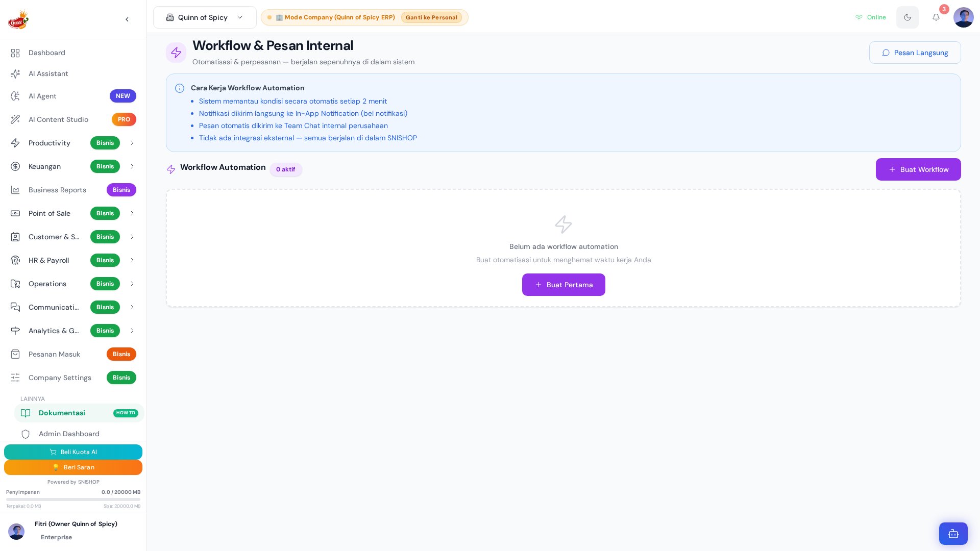Click the Pesan Langsung button

pyautogui.click(x=915, y=53)
